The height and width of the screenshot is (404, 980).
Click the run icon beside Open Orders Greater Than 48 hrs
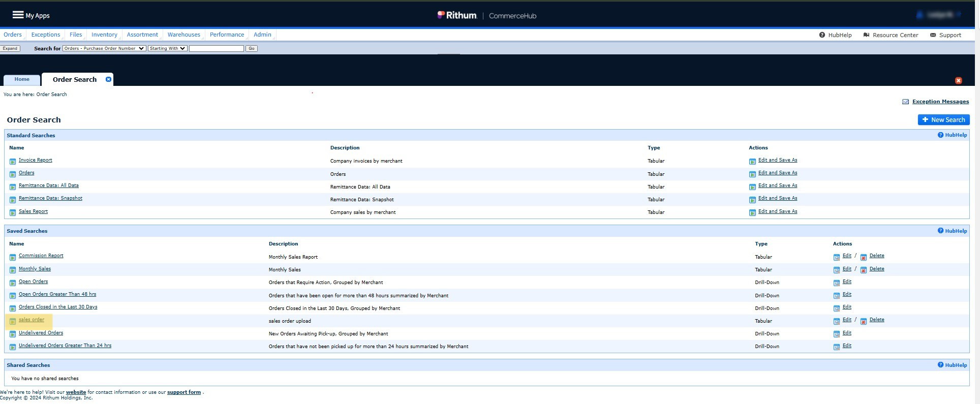(13, 296)
